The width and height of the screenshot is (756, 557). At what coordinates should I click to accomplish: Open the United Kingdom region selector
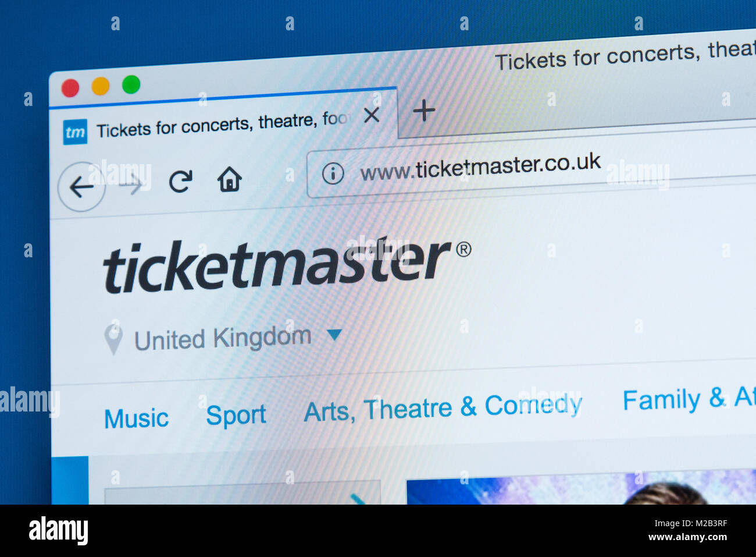(223, 339)
